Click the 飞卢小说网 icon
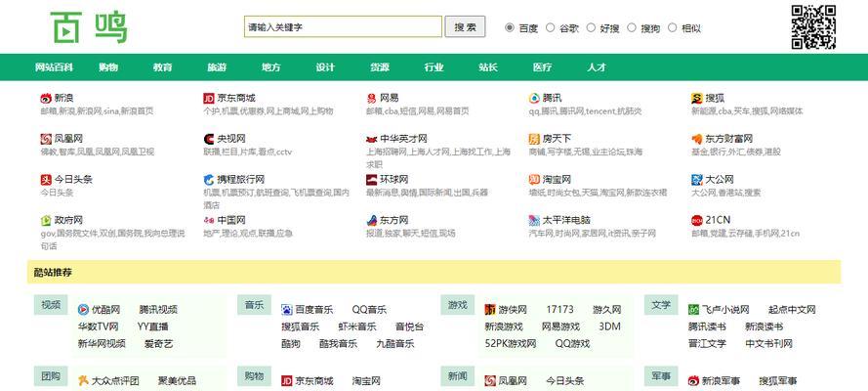 coord(693,310)
